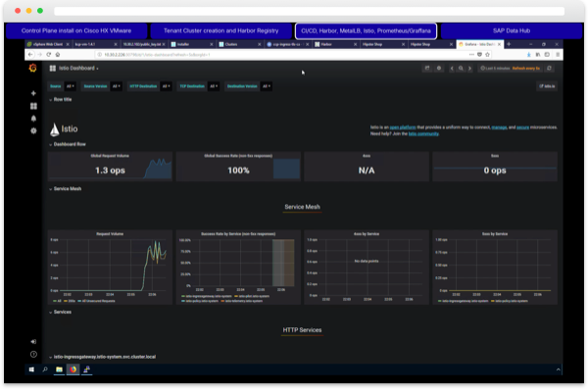Collapse the Row title row

tap(60, 99)
